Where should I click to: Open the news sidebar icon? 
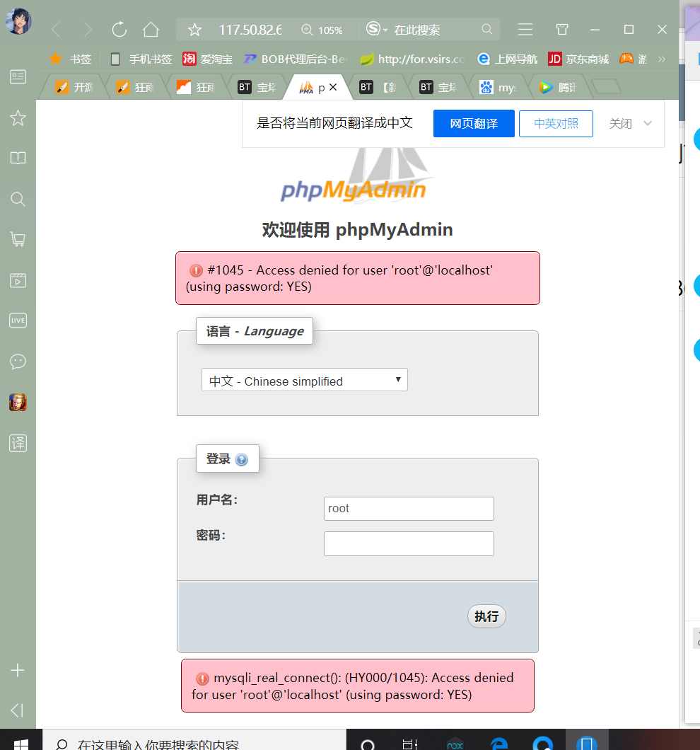pyautogui.click(x=18, y=77)
